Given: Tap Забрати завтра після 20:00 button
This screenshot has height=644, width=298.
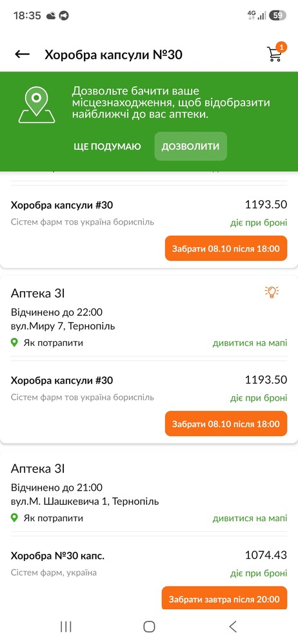Looking at the screenshot, I should [x=224, y=599].
